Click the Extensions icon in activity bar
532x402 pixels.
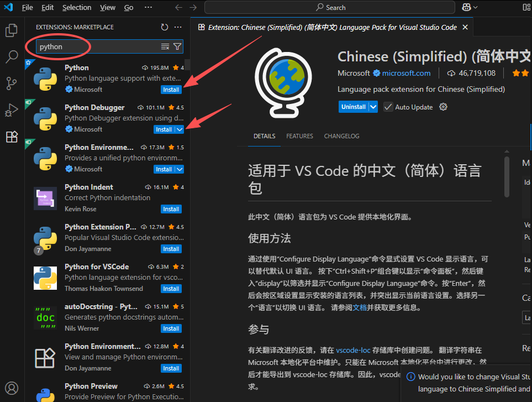click(x=12, y=137)
